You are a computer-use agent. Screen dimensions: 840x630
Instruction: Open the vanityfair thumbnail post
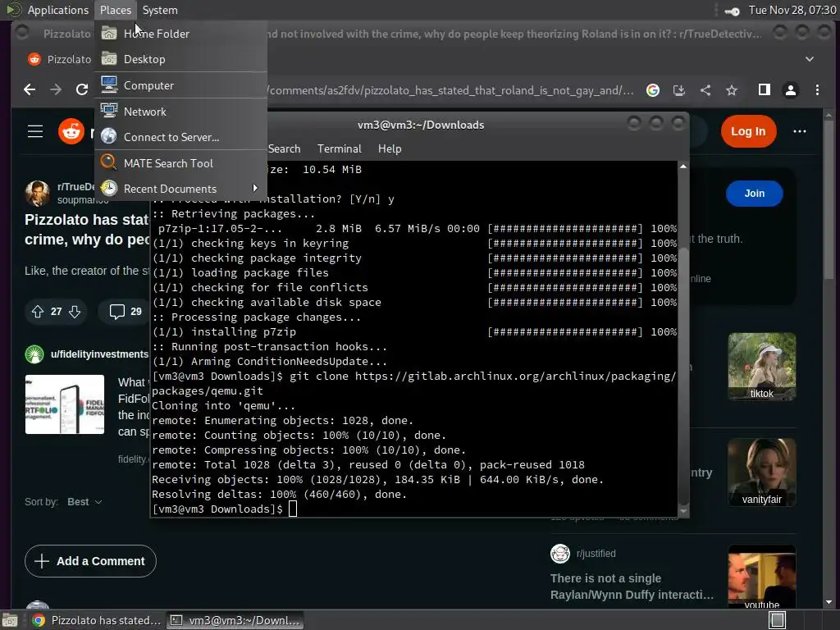coord(762,472)
